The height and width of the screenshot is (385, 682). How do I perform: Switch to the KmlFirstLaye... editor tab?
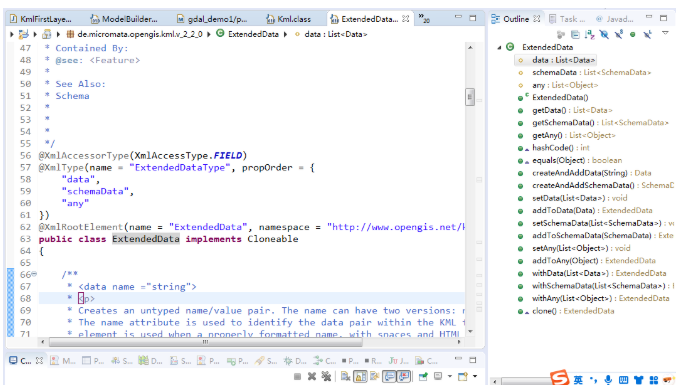coord(41,19)
